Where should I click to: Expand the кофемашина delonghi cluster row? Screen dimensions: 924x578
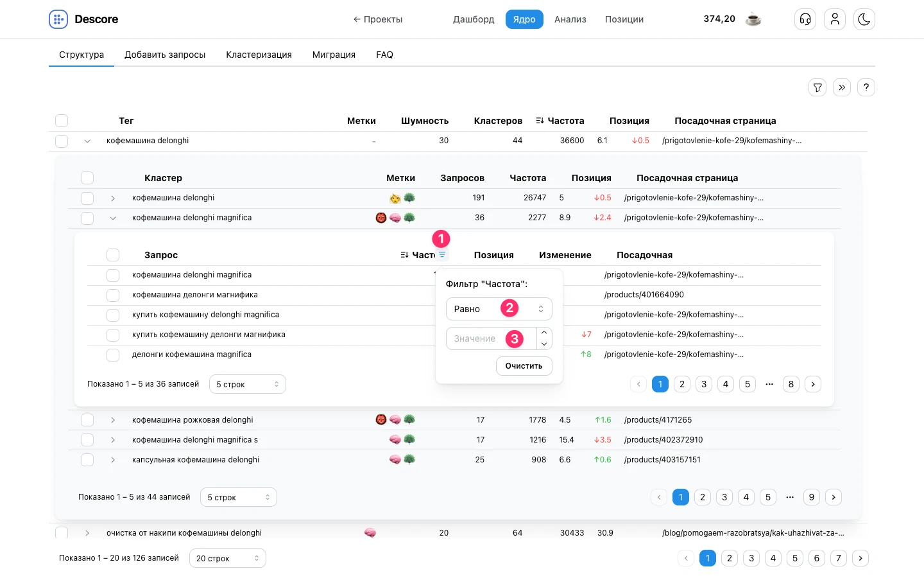(113, 198)
